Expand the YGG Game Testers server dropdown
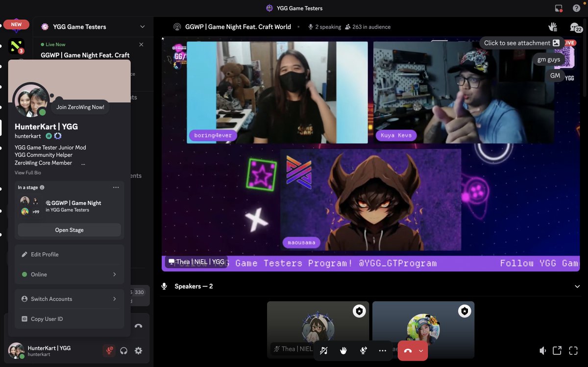 143,27
